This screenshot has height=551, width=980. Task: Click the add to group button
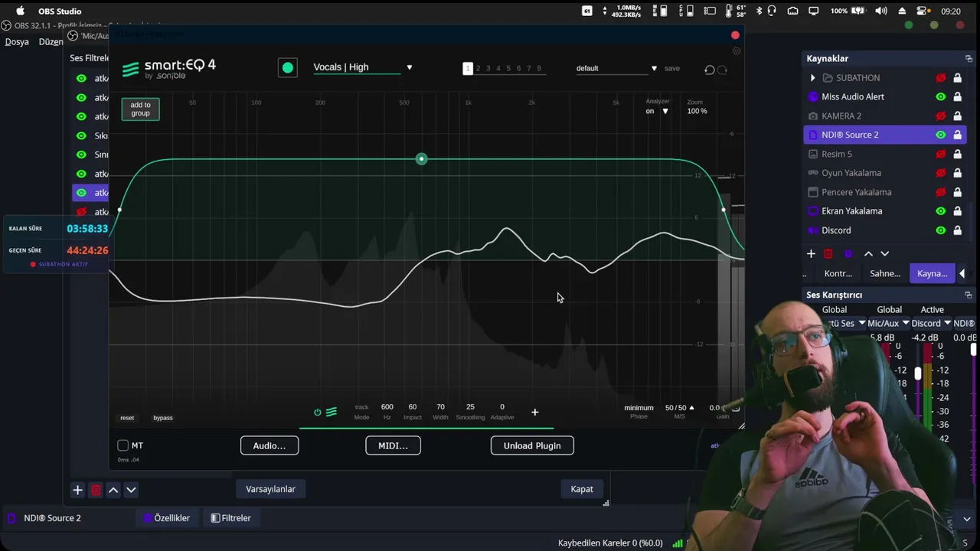tap(140, 109)
